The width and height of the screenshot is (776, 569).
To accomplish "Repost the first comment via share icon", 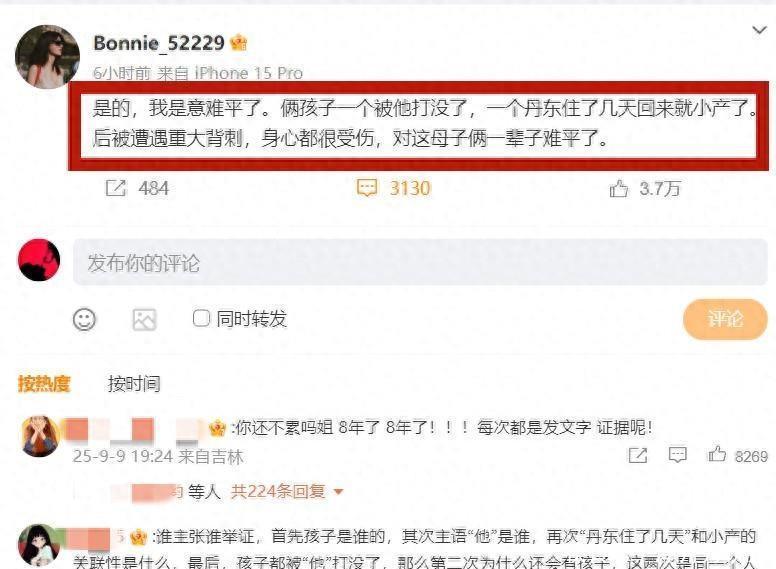I will click(x=637, y=454).
